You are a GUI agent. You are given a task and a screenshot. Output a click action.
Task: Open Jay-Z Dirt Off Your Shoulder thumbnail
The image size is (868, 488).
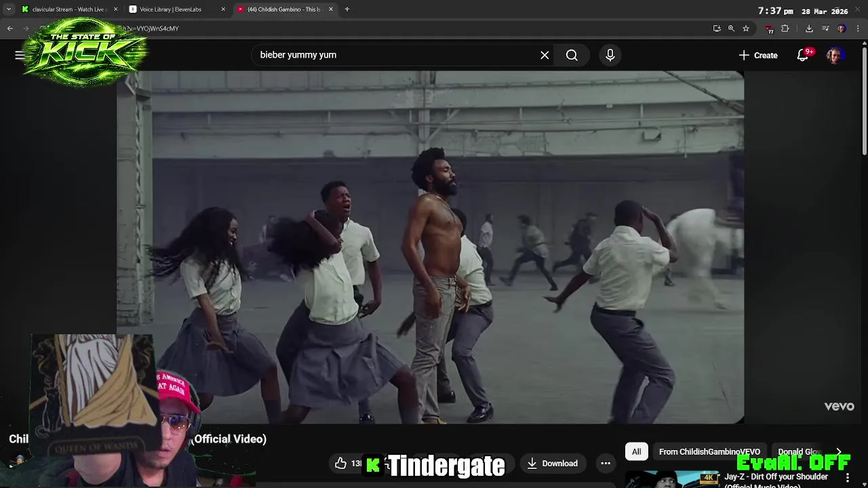point(671,479)
